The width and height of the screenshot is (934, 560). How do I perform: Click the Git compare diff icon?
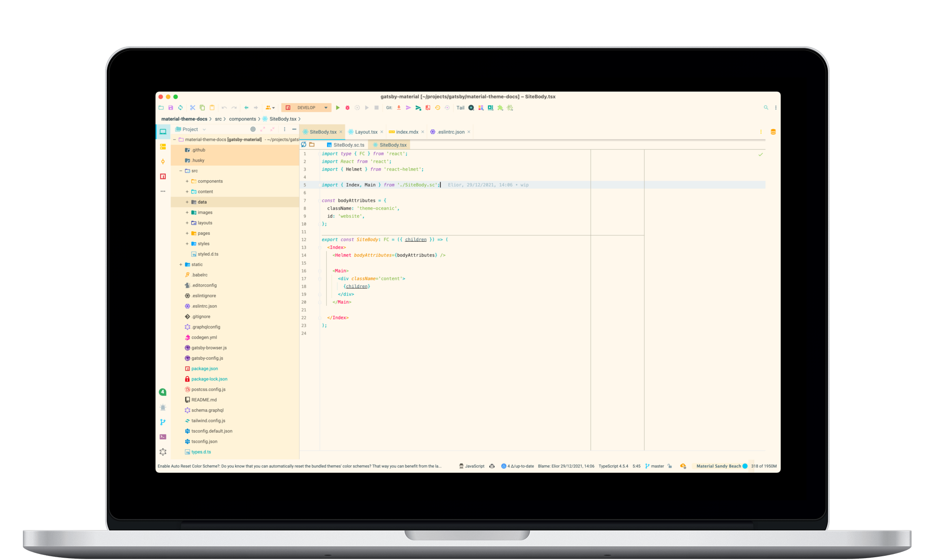click(428, 108)
